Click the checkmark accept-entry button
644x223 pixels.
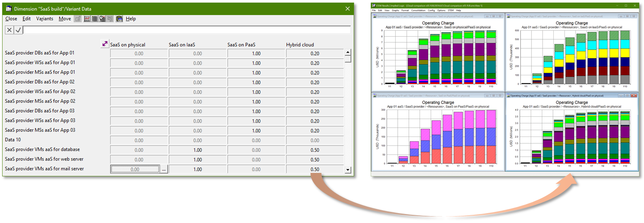coord(18,30)
